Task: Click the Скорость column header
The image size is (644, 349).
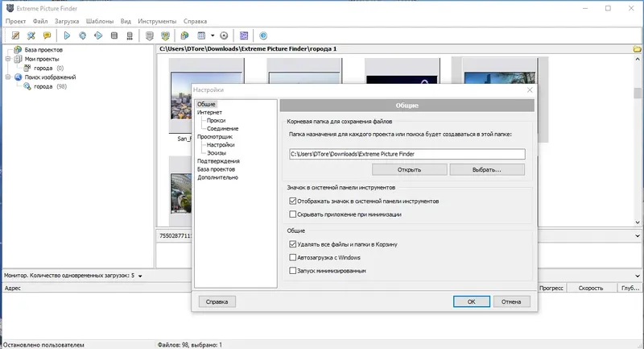Action: [x=592, y=289]
